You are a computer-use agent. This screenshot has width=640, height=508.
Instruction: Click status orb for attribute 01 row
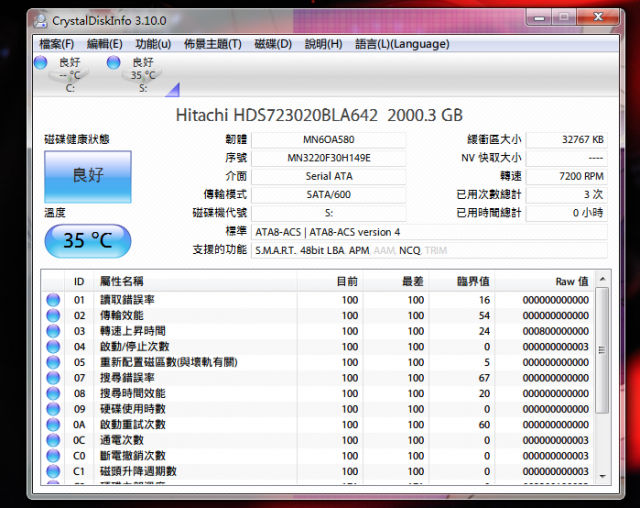(53, 300)
